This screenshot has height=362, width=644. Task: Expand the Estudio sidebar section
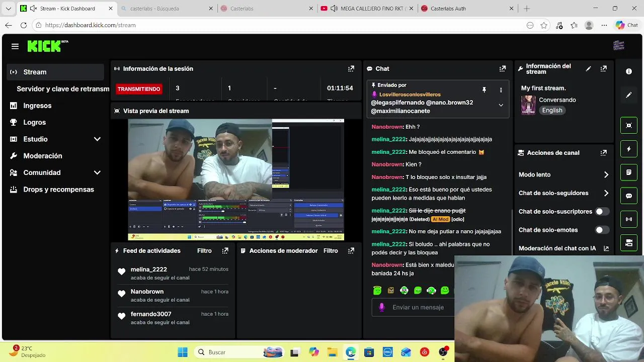97,139
